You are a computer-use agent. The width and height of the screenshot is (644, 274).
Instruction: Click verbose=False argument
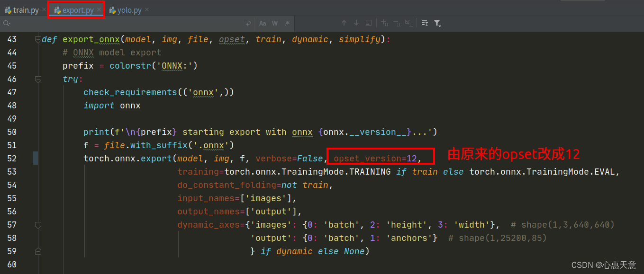[x=290, y=159]
